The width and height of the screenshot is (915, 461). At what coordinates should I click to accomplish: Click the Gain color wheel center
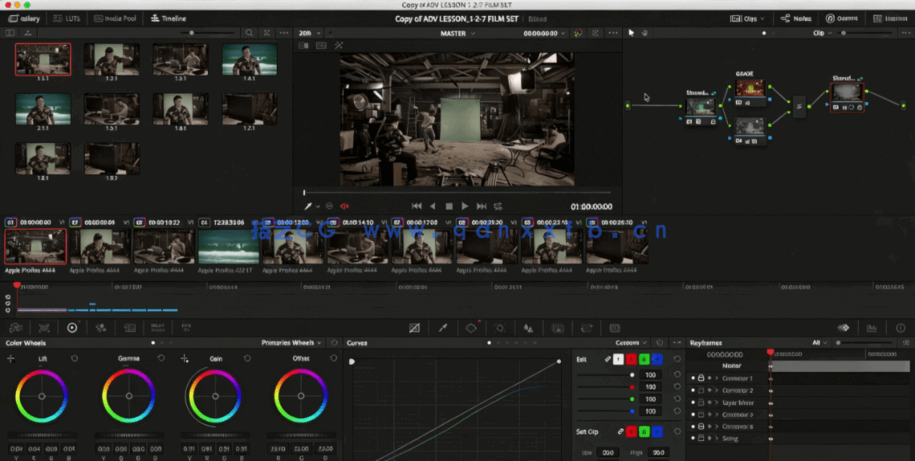click(215, 396)
